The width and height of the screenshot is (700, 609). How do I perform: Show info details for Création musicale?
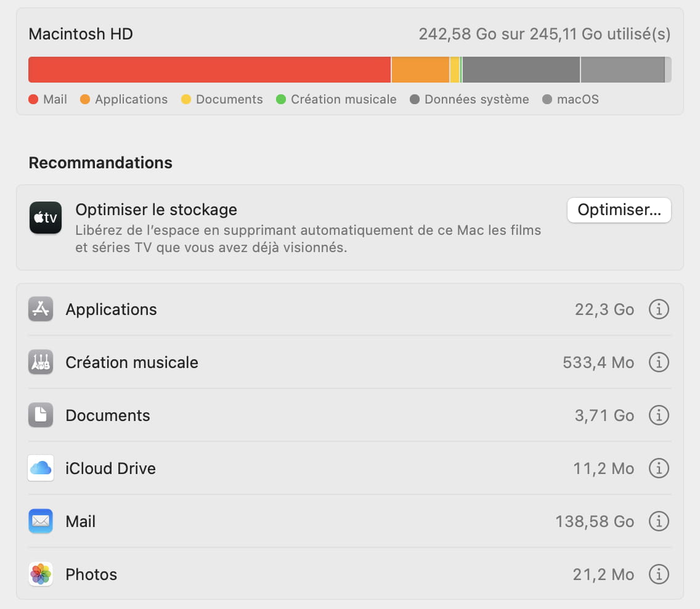[659, 362]
